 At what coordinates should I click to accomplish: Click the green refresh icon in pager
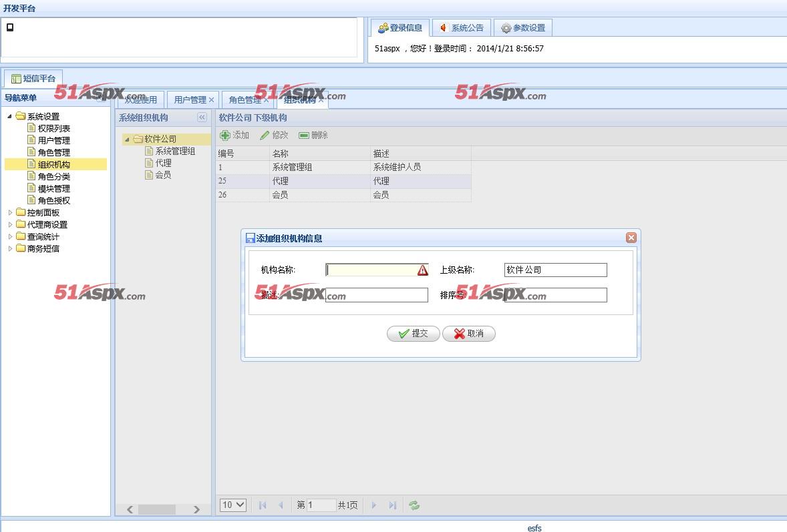[414, 505]
